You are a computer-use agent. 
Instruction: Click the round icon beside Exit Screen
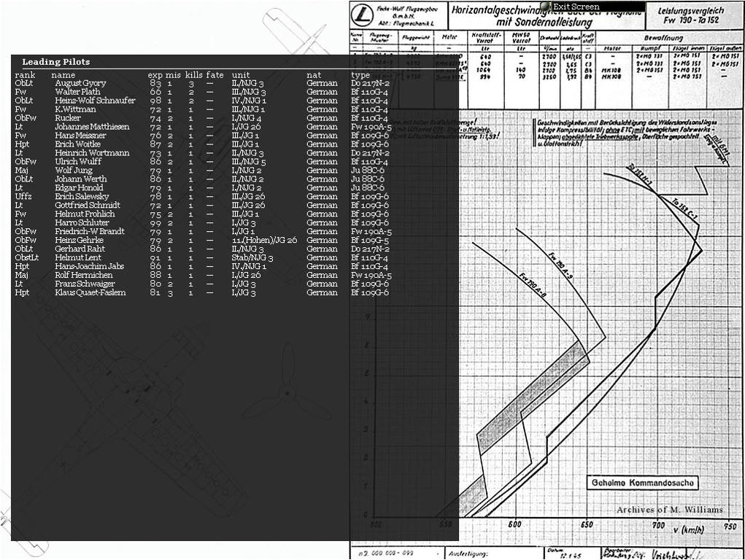click(x=547, y=7)
